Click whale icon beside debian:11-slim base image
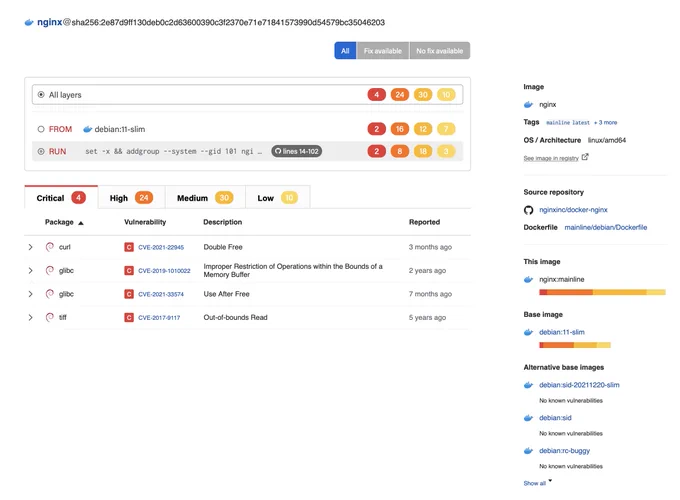The width and height of the screenshot is (680, 500). coord(528,332)
